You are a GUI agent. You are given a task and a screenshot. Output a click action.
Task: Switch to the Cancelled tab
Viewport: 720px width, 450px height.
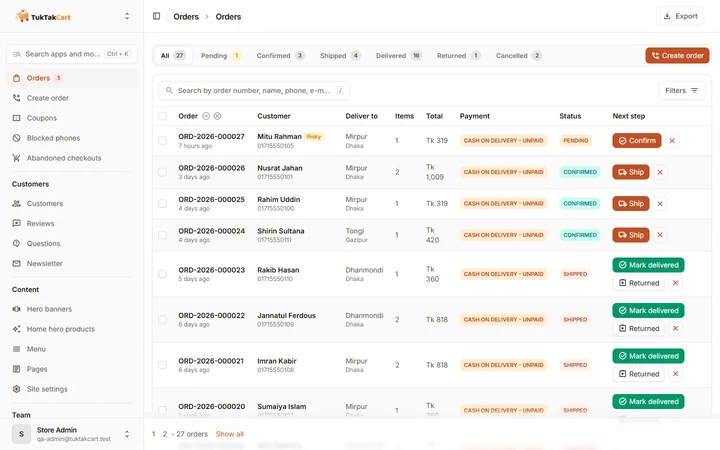518,56
